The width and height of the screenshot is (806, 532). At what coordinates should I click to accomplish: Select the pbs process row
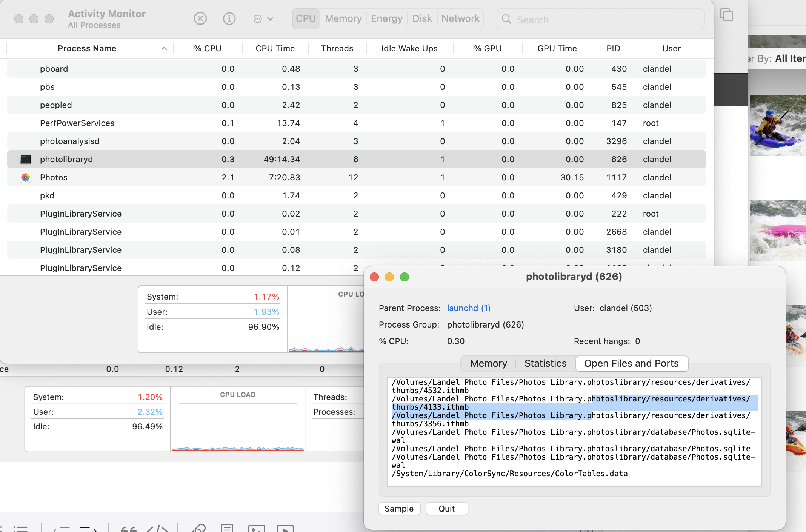point(356,87)
